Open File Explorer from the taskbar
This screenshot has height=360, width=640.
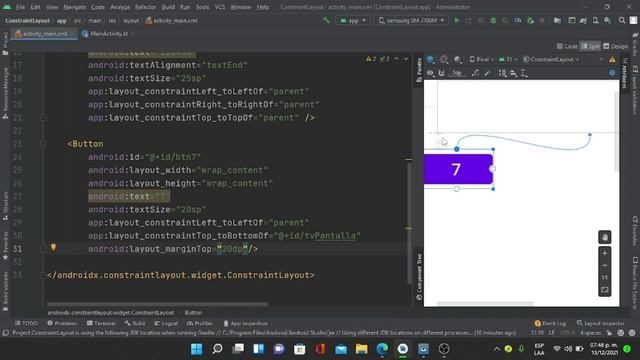361,349
